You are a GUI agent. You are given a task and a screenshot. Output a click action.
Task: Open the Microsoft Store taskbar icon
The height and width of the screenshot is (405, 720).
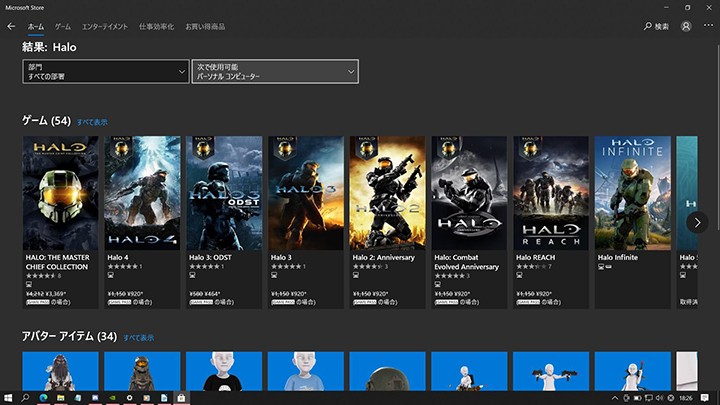(180, 398)
